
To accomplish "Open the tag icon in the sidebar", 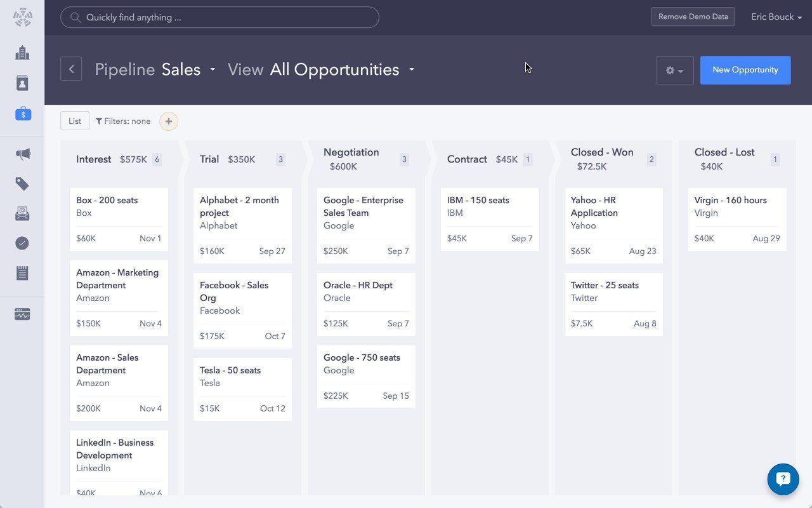I will point(22,184).
